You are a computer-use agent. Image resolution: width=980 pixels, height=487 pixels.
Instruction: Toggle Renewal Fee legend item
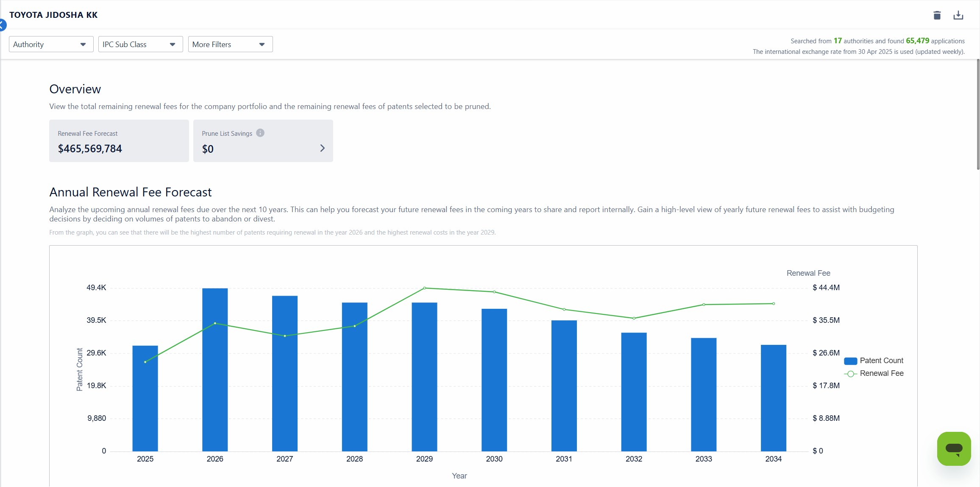(x=881, y=373)
